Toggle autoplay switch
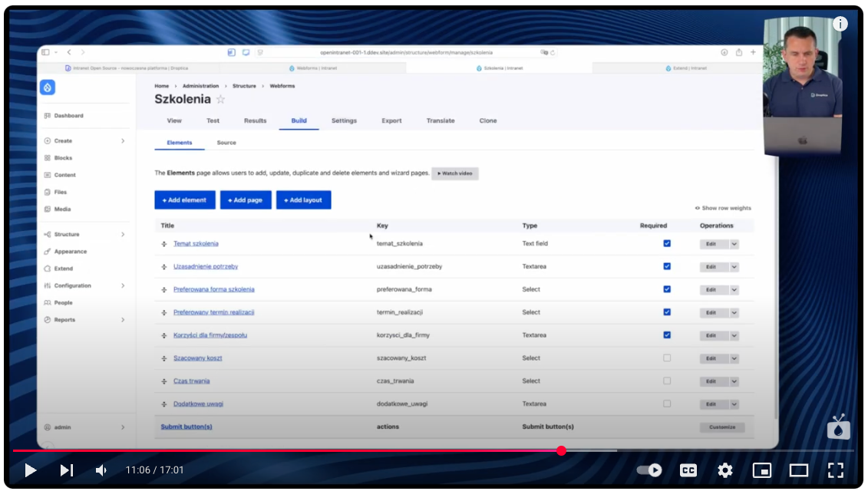Image resolution: width=868 pixels, height=491 pixels. point(649,470)
